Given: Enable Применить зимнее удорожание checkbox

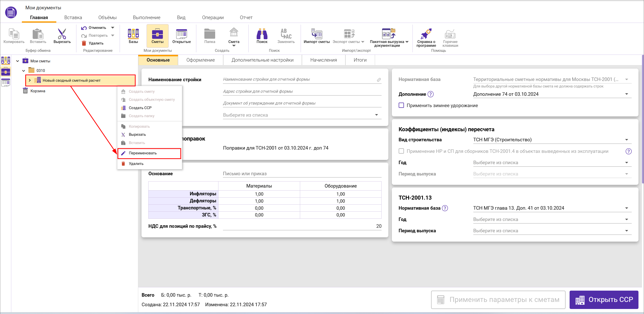Looking at the screenshot, I should point(401,105).
